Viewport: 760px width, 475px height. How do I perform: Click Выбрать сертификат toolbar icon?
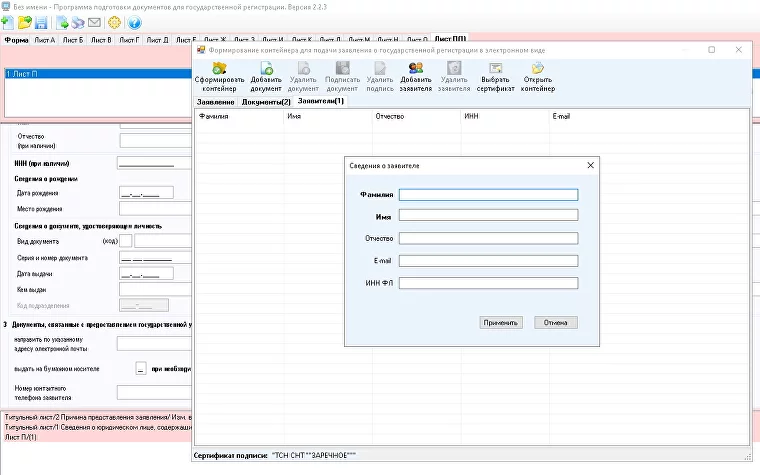[x=495, y=77]
